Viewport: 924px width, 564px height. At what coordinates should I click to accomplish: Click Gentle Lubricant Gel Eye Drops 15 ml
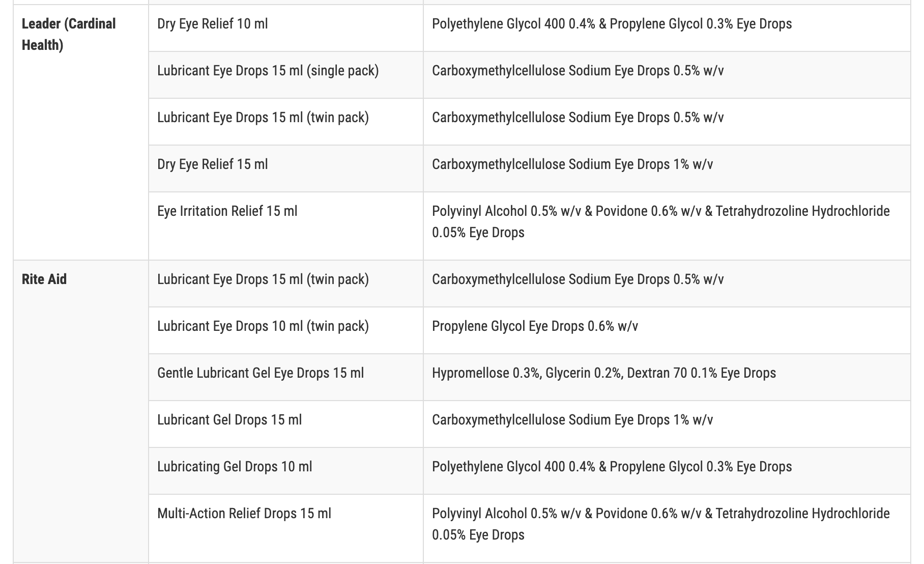point(261,373)
